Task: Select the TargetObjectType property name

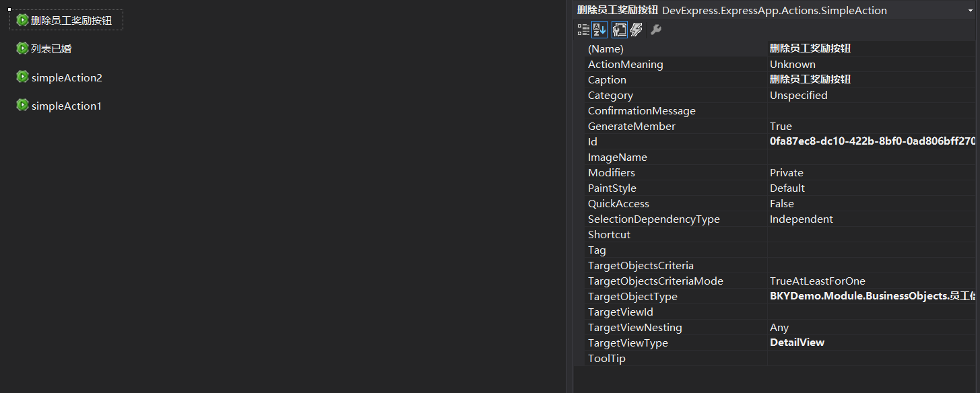Action: [x=632, y=297]
